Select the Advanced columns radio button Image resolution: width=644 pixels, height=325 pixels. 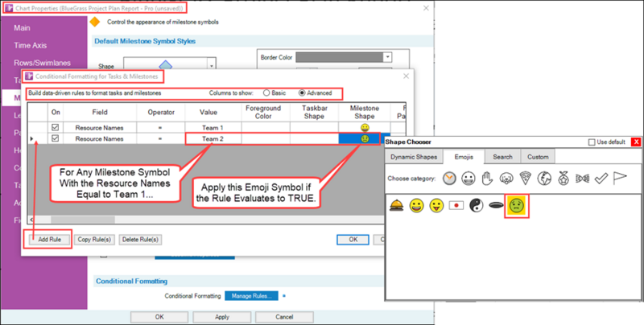302,93
